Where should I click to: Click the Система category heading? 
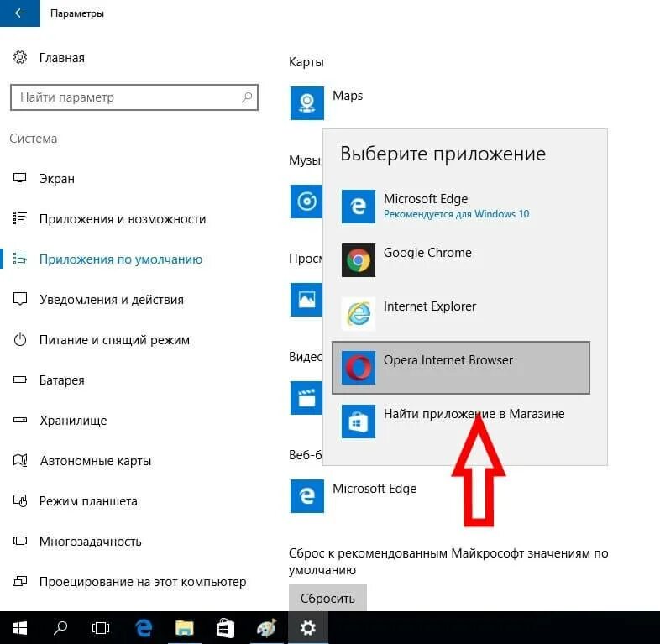(x=34, y=139)
